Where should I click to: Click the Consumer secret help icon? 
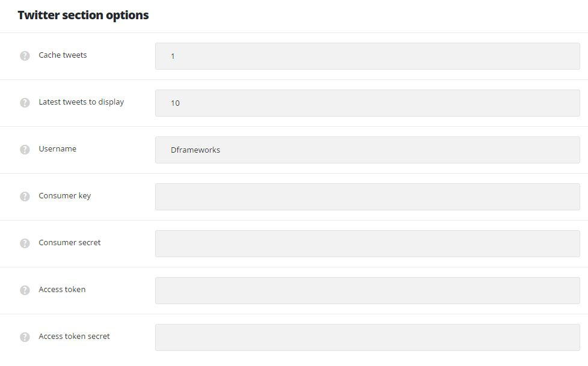pos(25,243)
